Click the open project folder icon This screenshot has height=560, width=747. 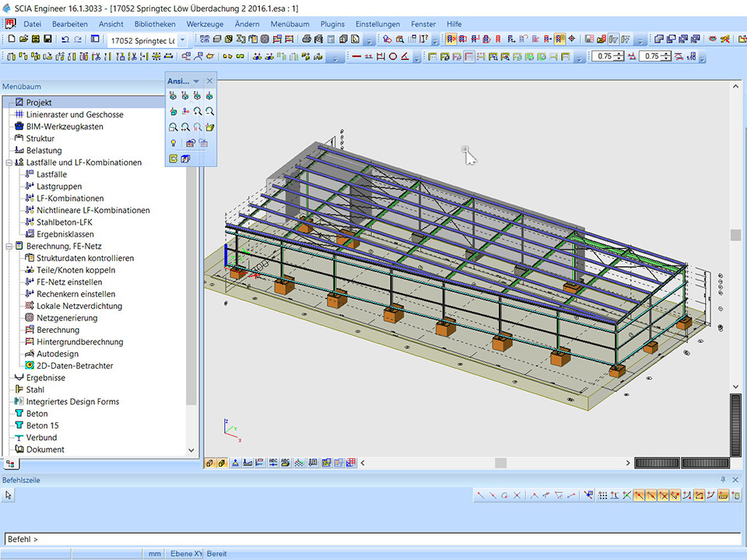click(23, 39)
